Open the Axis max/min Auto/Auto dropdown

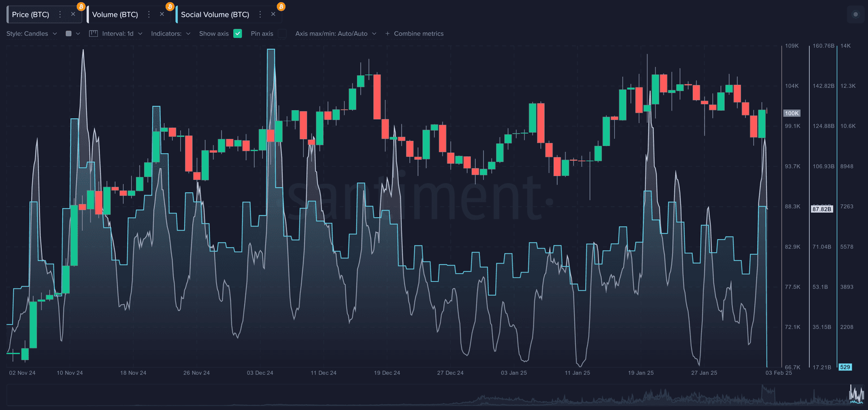[x=336, y=33]
